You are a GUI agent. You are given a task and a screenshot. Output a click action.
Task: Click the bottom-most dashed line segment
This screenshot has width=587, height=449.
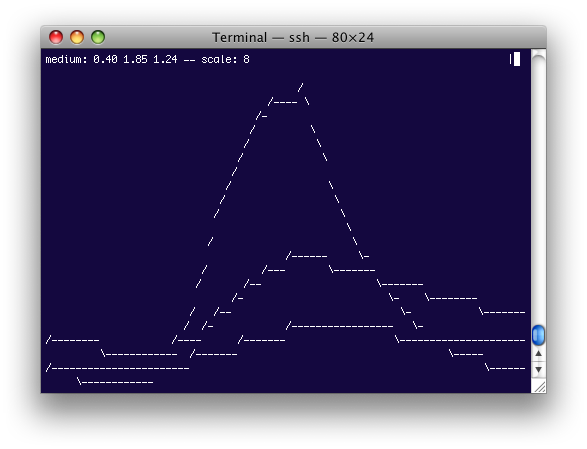click(116, 382)
